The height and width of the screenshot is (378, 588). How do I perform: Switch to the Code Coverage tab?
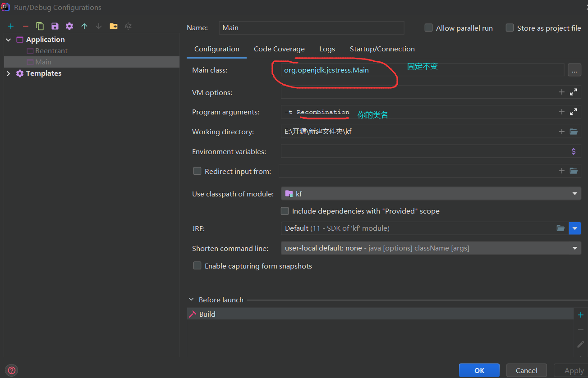coord(279,49)
